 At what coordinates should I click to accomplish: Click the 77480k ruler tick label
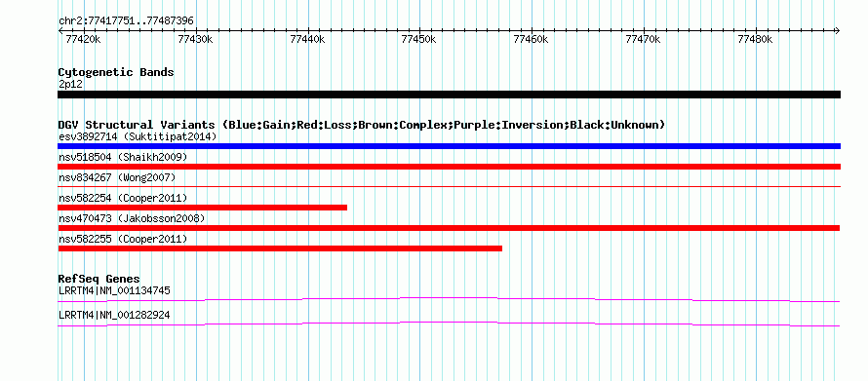[x=755, y=39]
